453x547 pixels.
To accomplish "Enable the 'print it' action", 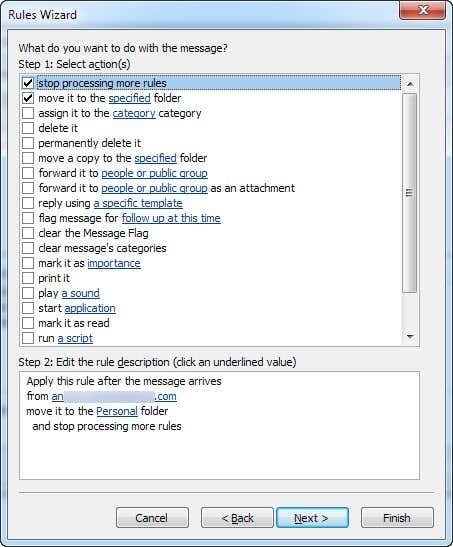I will point(28,278).
